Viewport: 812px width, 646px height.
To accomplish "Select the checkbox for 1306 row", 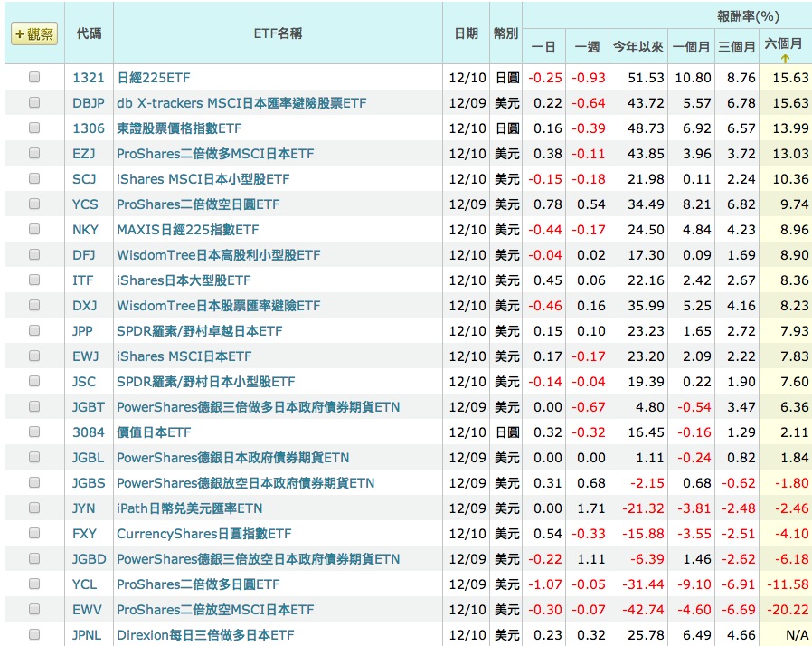I will pos(34,128).
